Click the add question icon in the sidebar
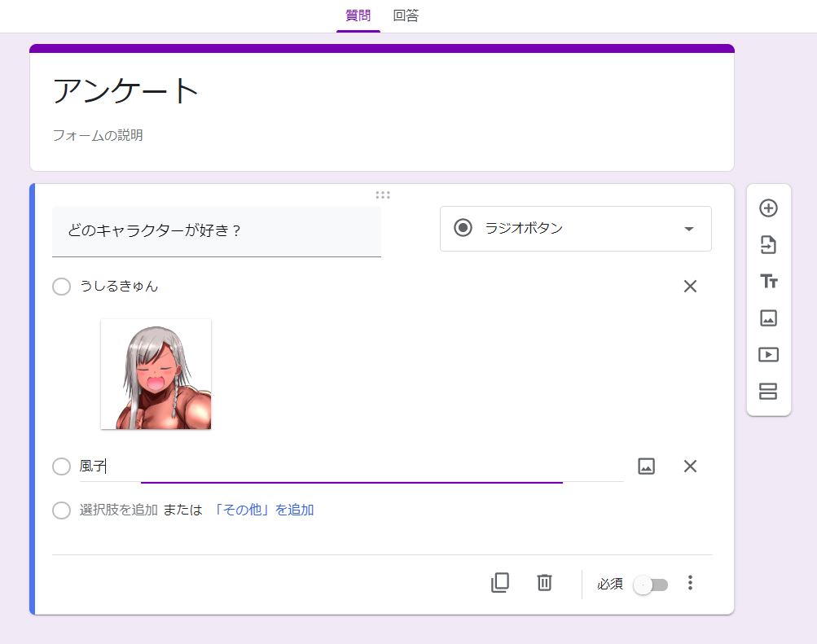This screenshot has height=644, width=817. click(766, 208)
